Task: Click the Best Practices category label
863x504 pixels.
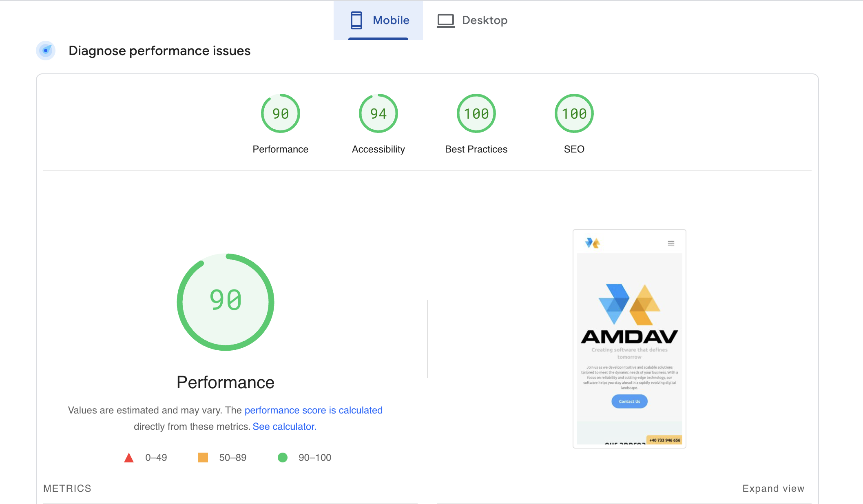Action: 476,149
